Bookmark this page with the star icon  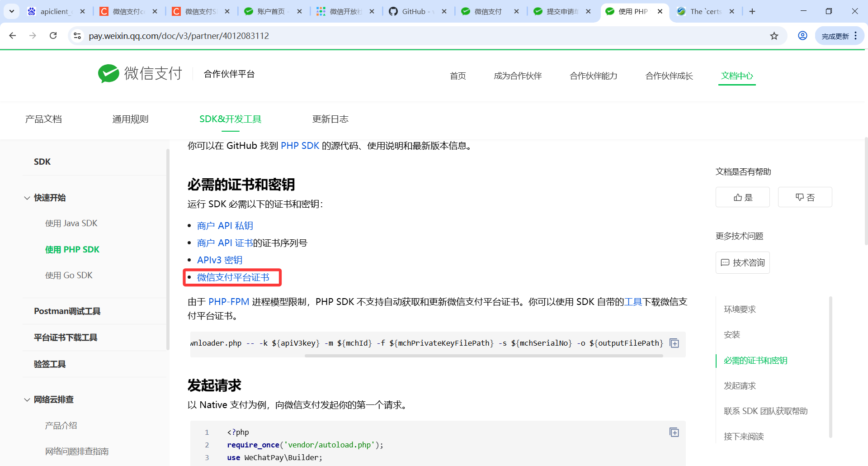(774, 36)
